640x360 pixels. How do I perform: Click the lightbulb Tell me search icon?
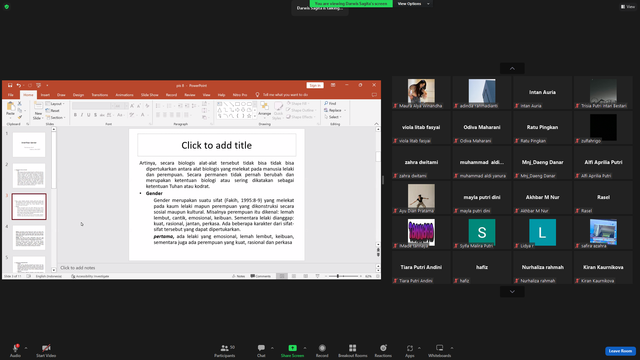257,95
